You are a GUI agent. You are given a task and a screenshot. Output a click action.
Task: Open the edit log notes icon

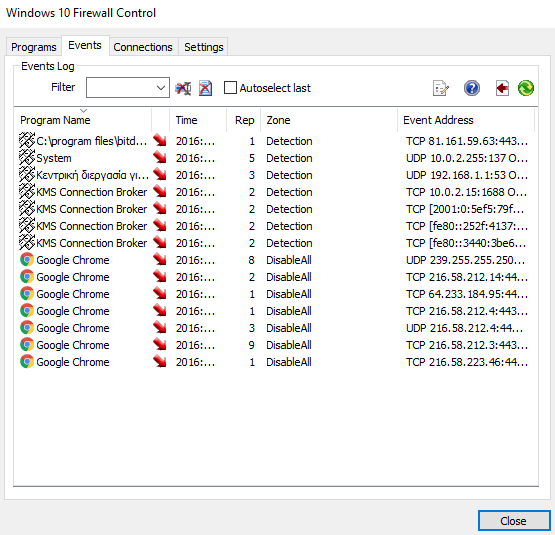point(441,88)
